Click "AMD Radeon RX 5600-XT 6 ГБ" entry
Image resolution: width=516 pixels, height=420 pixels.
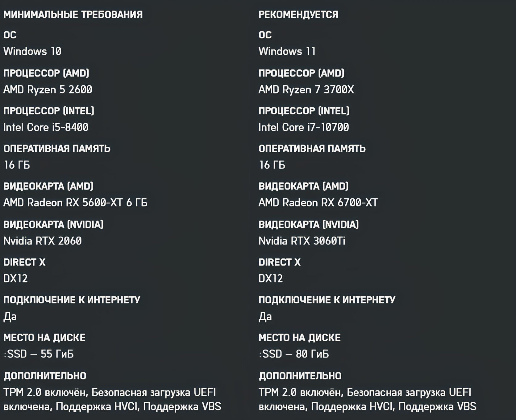point(75,203)
